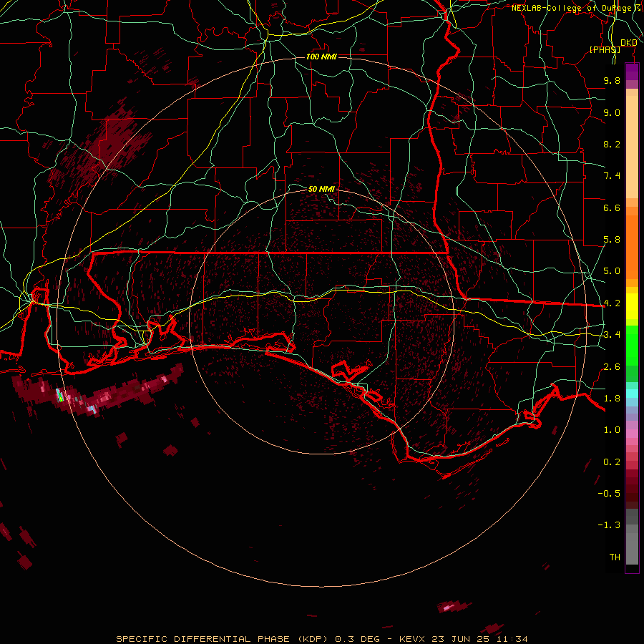This screenshot has height=644, width=644.
Task: Click the -0.5 color scale value
Action: [x=609, y=493]
